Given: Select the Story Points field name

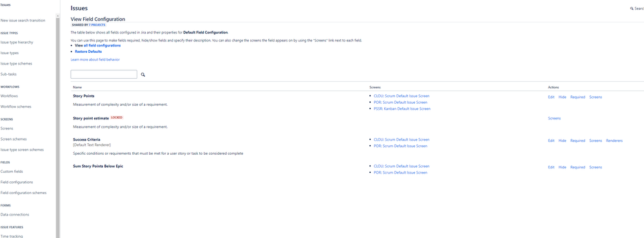Looking at the screenshot, I should [83, 96].
